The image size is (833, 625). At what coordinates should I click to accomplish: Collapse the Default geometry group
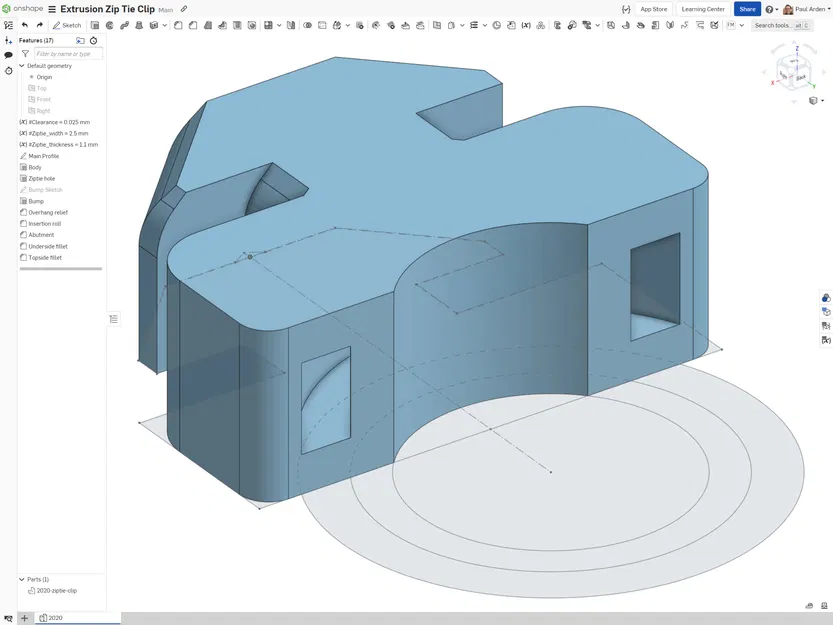point(22,66)
